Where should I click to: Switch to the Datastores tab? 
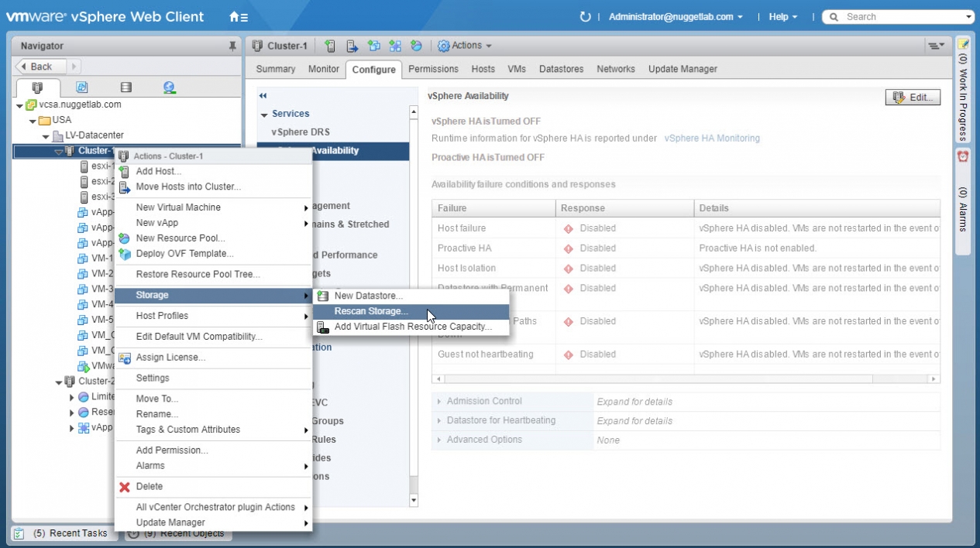pos(561,69)
